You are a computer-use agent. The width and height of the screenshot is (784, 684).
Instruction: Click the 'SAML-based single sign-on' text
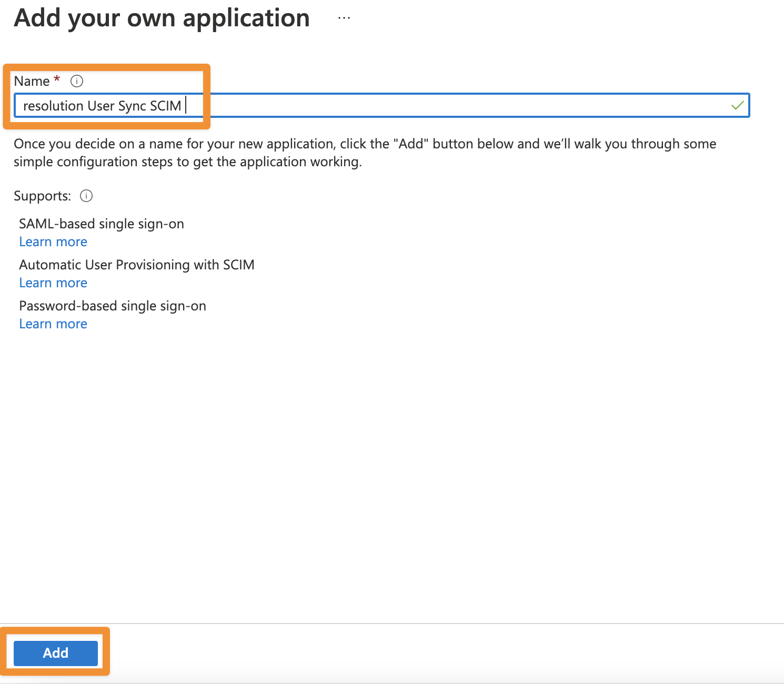(102, 224)
